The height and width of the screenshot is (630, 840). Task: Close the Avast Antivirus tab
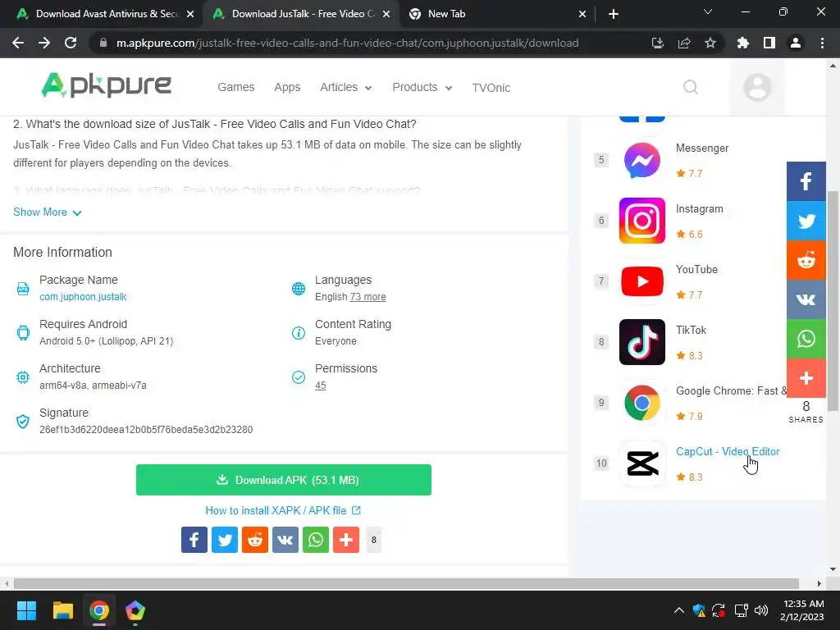coord(190,14)
